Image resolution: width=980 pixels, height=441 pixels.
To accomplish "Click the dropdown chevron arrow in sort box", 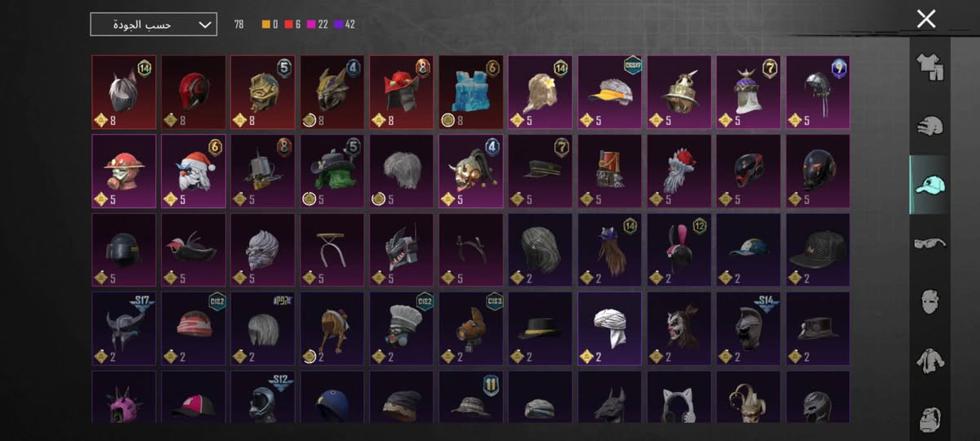I will pos(204,24).
